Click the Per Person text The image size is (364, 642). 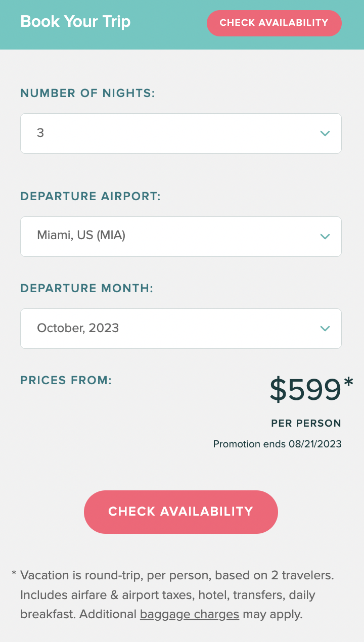[x=306, y=424]
